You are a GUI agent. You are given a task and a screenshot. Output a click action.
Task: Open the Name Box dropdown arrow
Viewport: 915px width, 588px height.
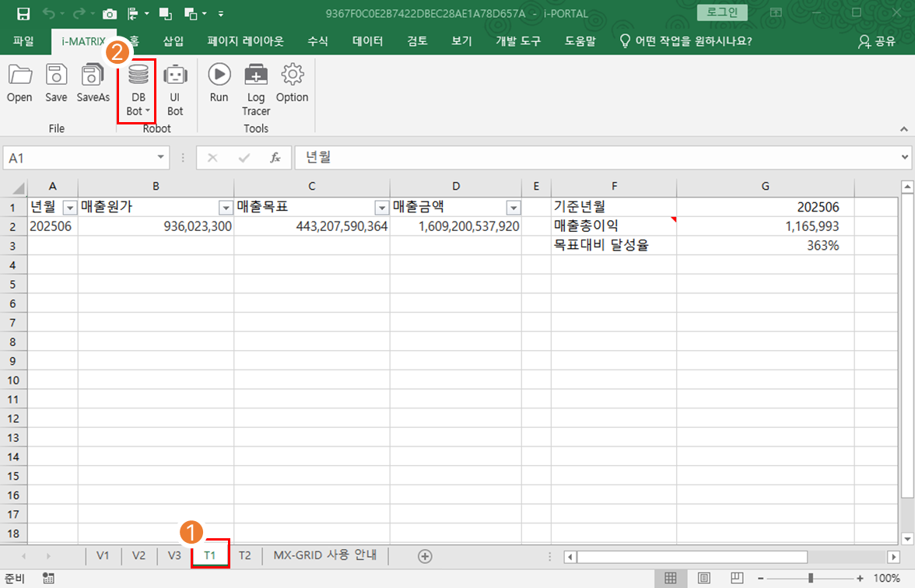click(161, 157)
